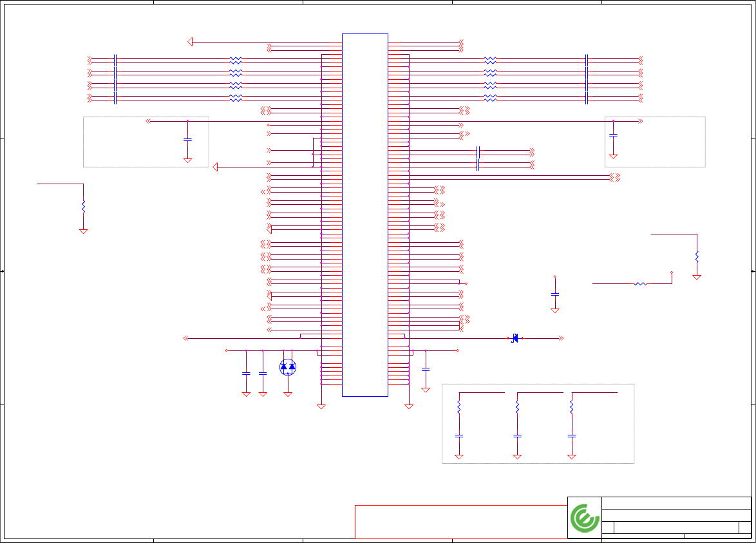The height and width of the screenshot is (543, 756).
Task: Click the capacitor just right of the connector bottom
Action: (425, 369)
